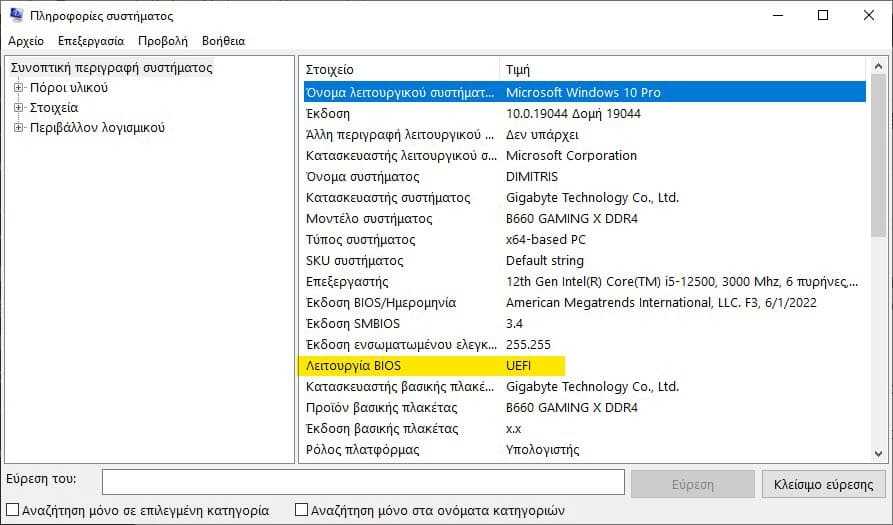Expand the Περιβάλλον λογισμικού tree node

[x=19, y=128]
